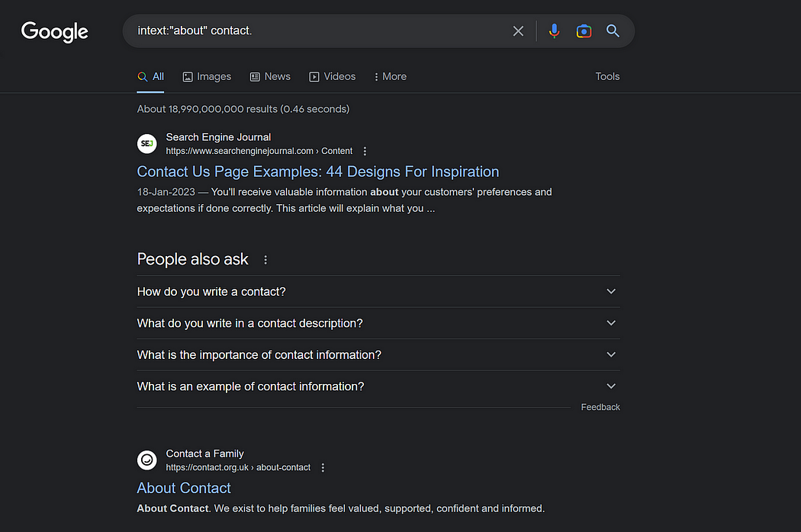801x532 pixels.
Task: Clear the search query with X
Action: coord(518,31)
